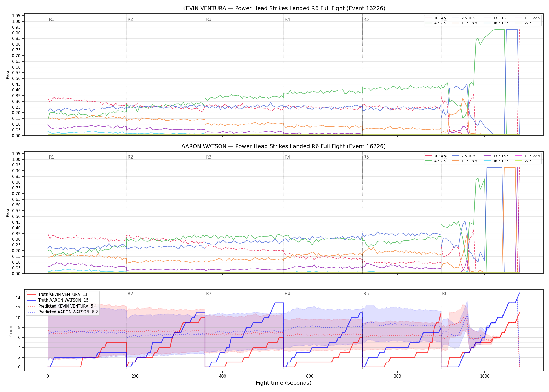Click the 'Truth KEVIN VENTURA: 11' legend entry
Image resolution: width=549 pixels, height=392 pixels.
tap(58, 295)
